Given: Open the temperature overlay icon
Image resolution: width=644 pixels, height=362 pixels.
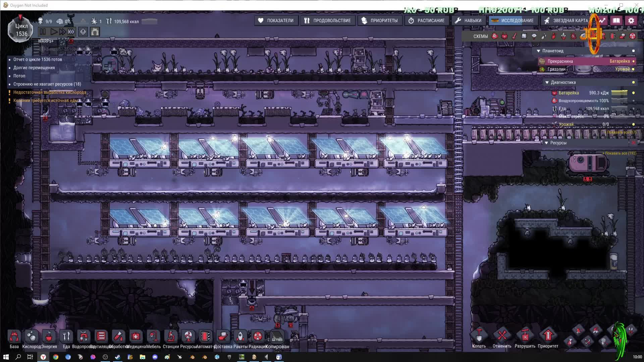Looking at the screenshot, I should pyautogui.click(x=514, y=36).
